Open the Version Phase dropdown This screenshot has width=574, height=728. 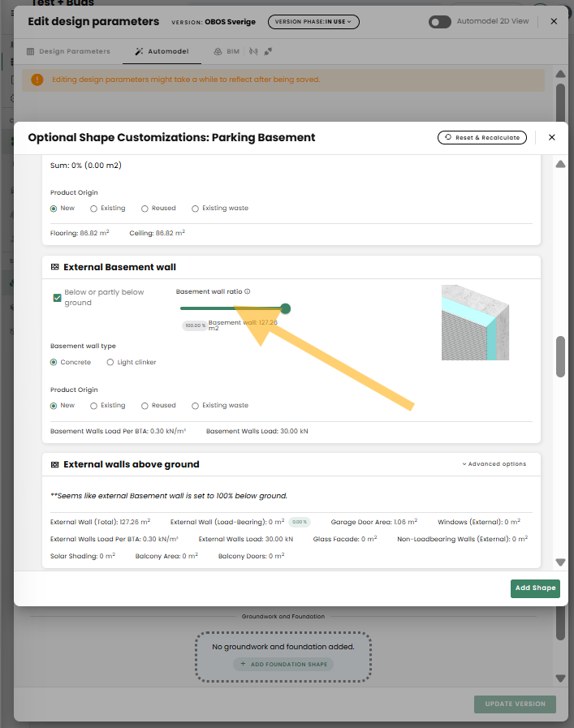(313, 22)
